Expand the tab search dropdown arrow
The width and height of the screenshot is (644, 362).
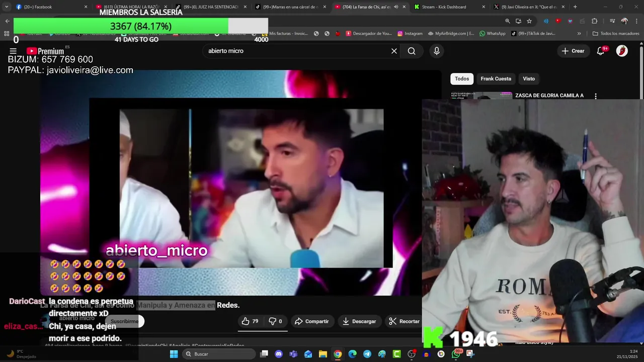pos(7,7)
